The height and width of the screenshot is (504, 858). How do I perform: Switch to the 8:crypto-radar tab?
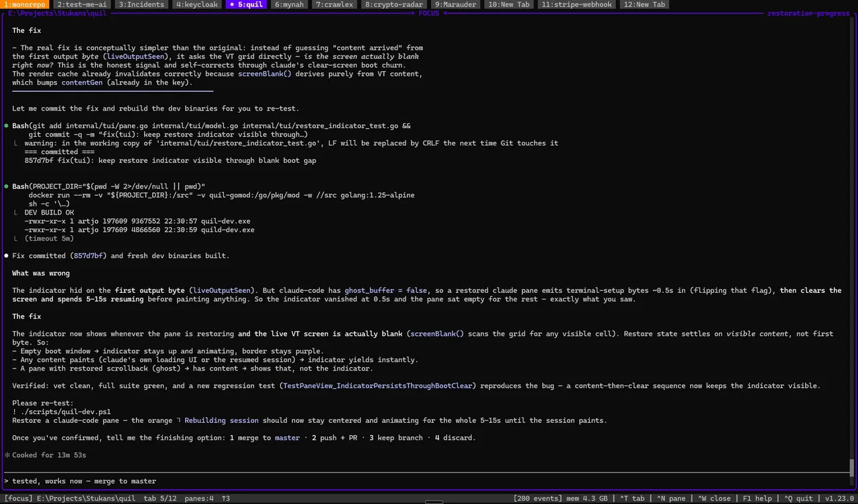[x=394, y=5]
